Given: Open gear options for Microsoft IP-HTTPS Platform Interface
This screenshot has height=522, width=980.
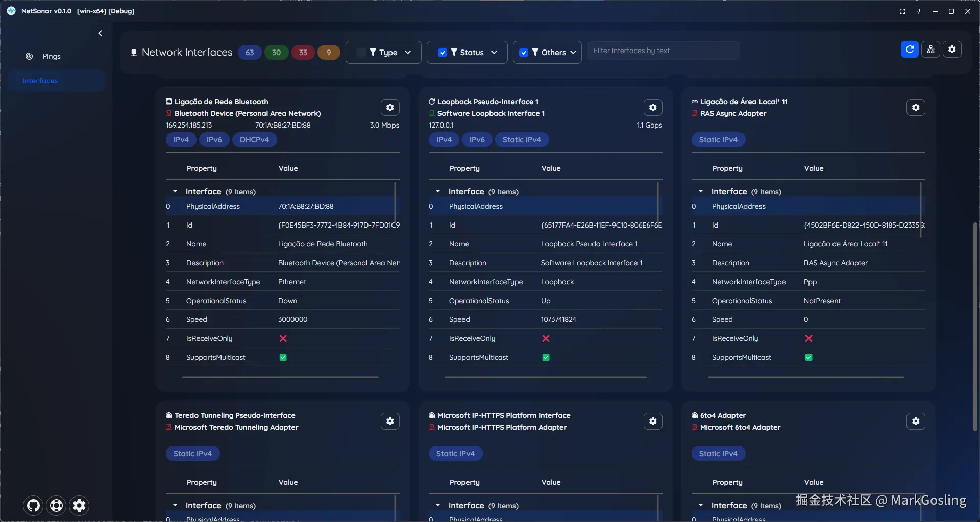Looking at the screenshot, I should click(x=653, y=421).
